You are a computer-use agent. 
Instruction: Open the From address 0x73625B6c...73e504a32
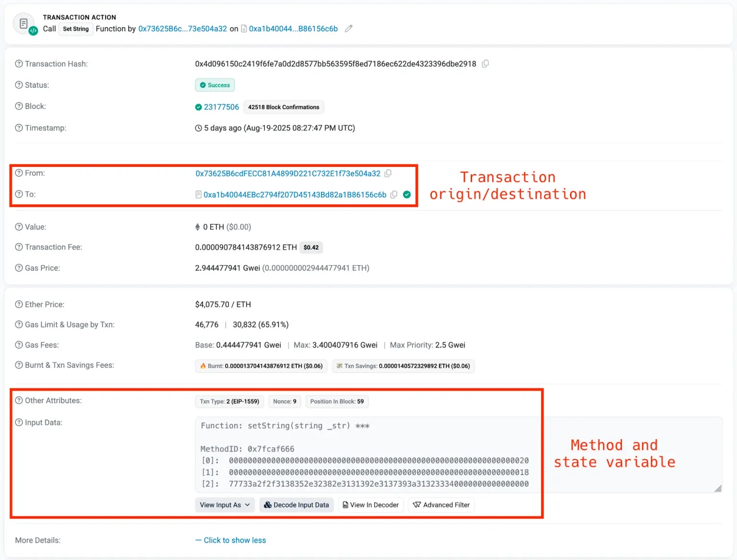click(182, 28)
